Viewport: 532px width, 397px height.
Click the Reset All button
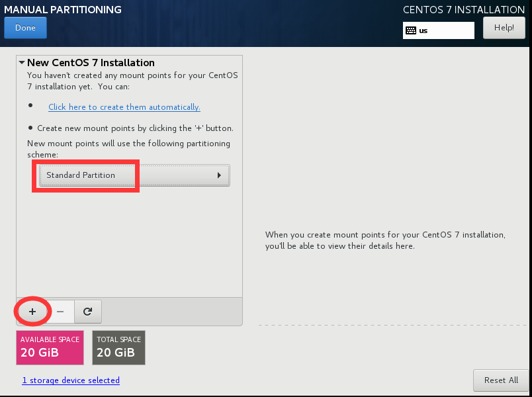[501, 380]
